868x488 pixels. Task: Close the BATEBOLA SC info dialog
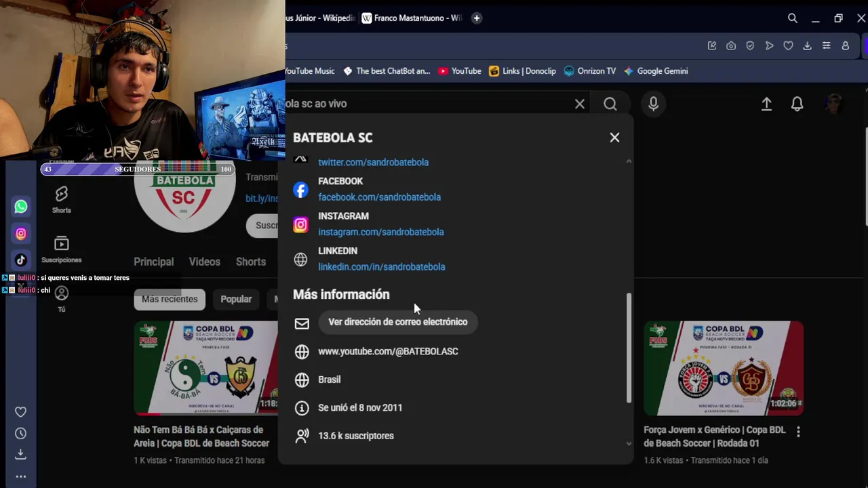point(614,138)
